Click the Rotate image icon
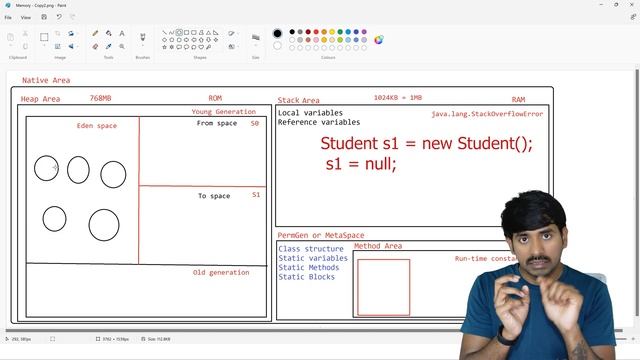640x360 pixels. (71, 33)
